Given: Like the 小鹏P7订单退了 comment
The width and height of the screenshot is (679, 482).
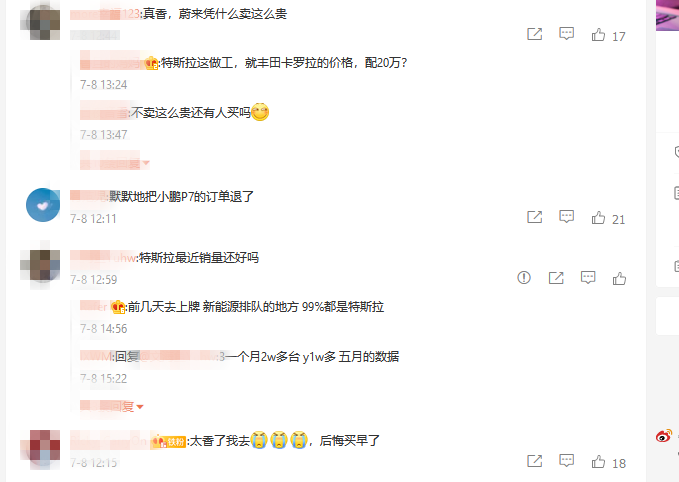Looking at the screenshot, I should 598,217.
